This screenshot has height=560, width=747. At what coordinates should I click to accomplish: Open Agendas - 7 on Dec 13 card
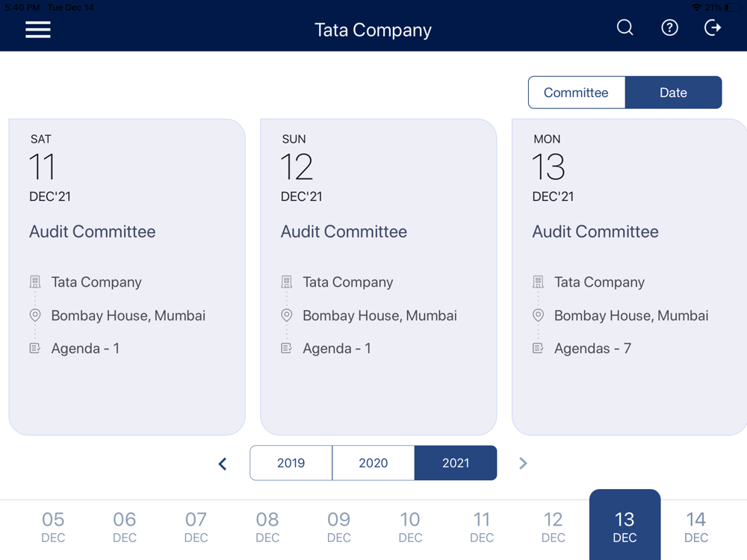(592, 348)
